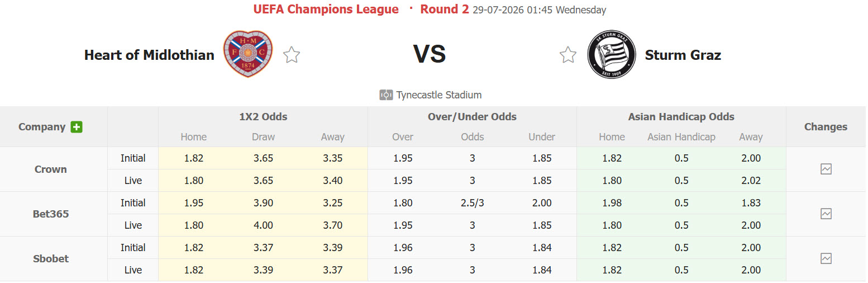
Task: Click the Crown company name
Action: pos(51,169)
